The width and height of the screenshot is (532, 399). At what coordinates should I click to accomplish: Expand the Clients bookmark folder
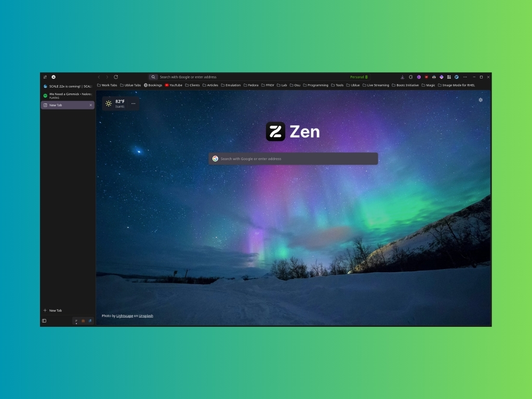192,85
